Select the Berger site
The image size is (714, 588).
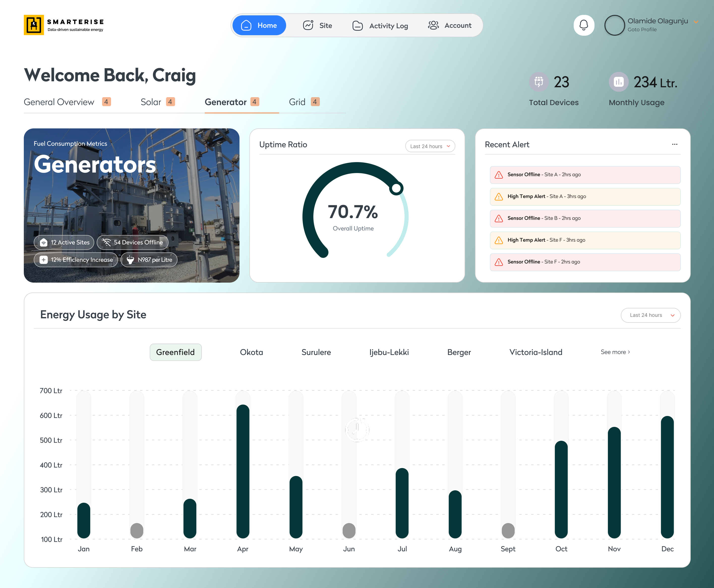(x=459, y=352)
